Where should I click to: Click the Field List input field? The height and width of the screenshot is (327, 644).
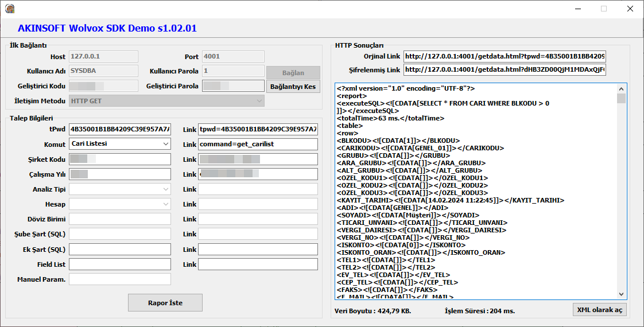point(120,264)
